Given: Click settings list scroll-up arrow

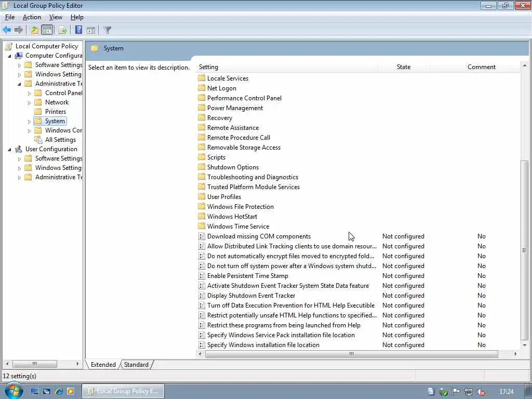Looking at the screenshot, I should click(x=525, y=65).
